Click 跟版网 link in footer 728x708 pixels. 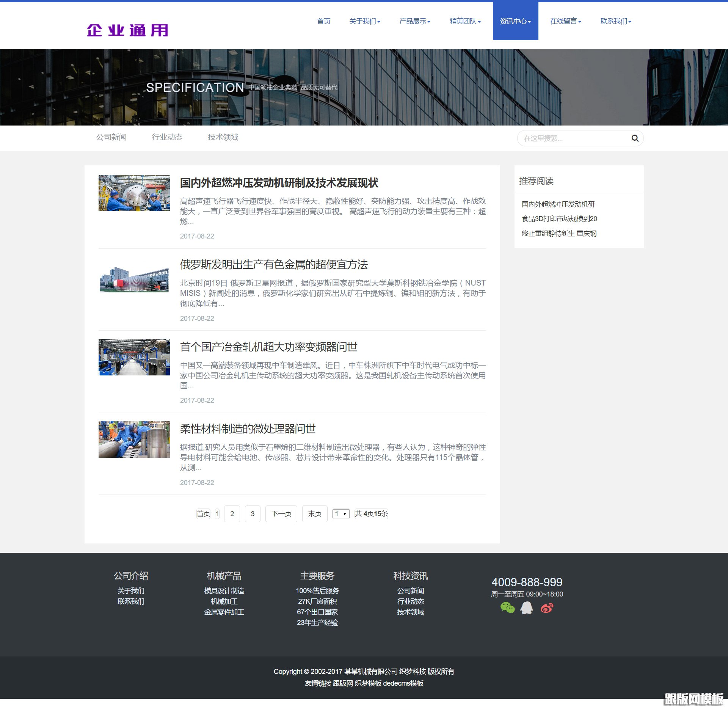click(343, 683)
